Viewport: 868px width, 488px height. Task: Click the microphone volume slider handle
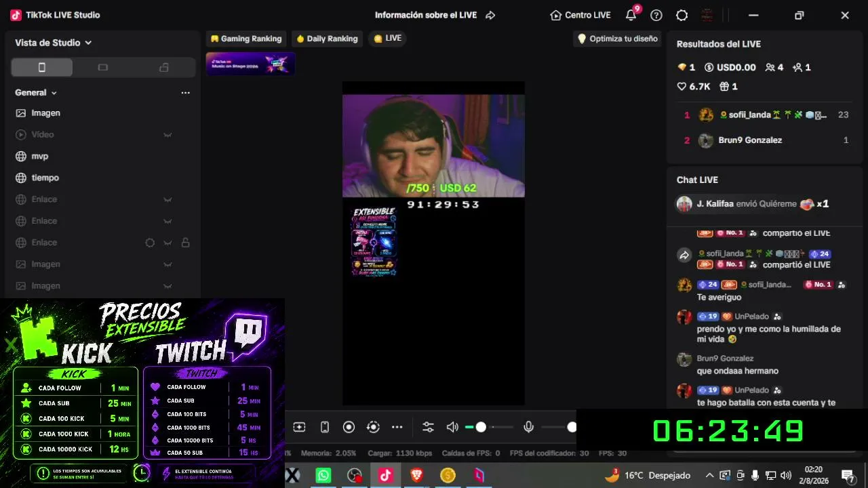coord(572,427)
